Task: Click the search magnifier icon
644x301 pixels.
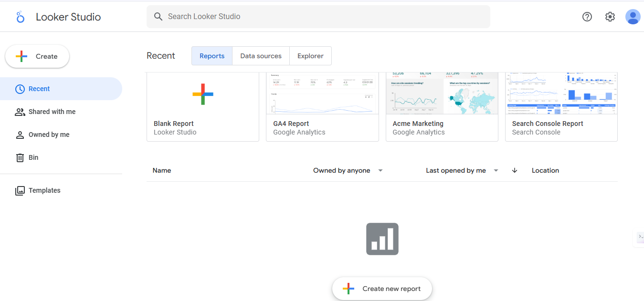Action: [158, 17]
